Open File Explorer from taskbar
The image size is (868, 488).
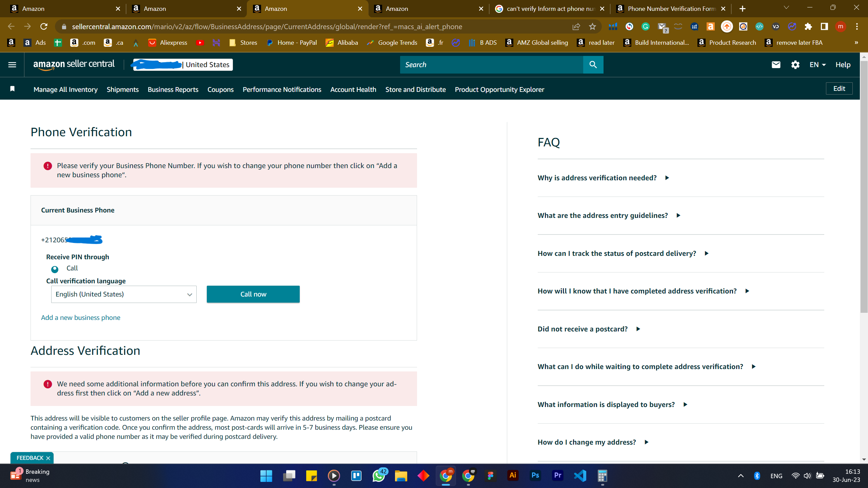(401, 476)
